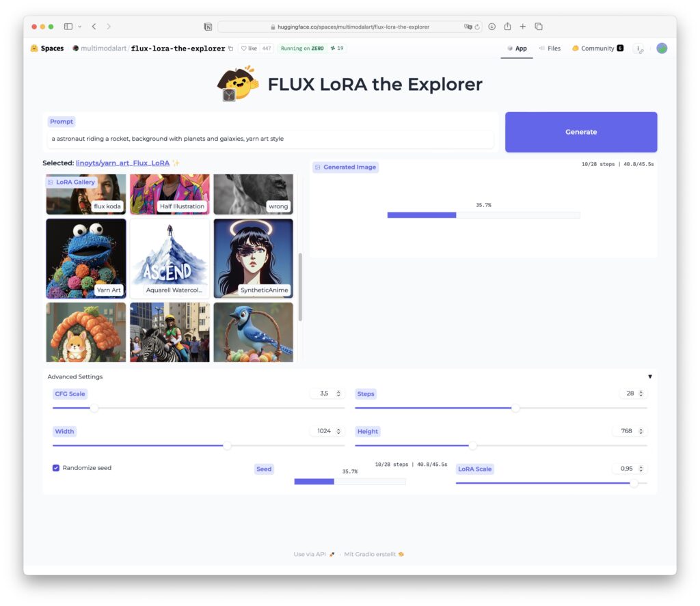Open the space's more options menu
This screenshot has width=700, height=606.
tap(639, 49)
